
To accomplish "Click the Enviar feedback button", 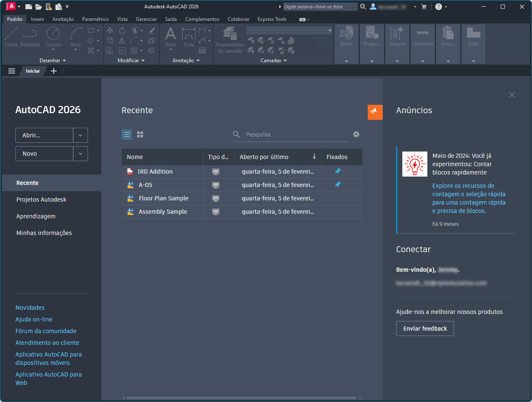I will coord(425,329).
